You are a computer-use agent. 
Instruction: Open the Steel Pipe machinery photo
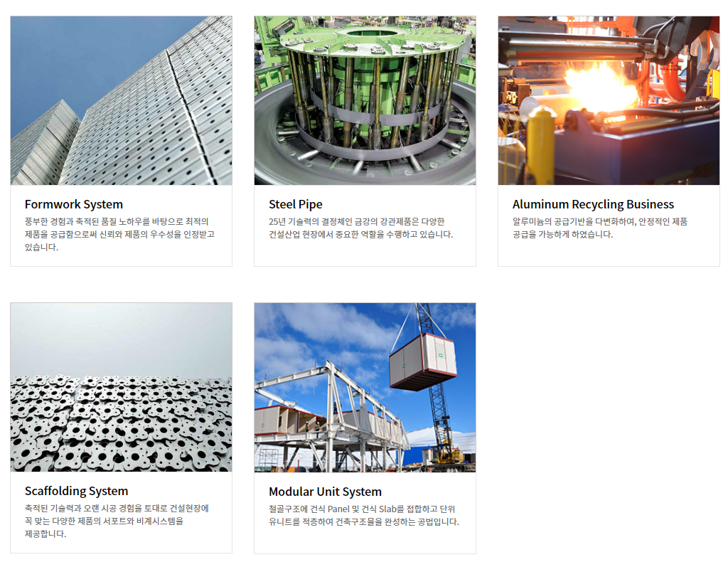point(365,100)
